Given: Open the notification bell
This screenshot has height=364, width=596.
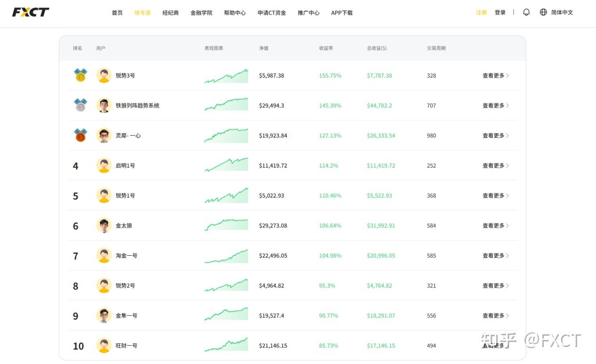Looking at the screenshot, I should 526,12.
